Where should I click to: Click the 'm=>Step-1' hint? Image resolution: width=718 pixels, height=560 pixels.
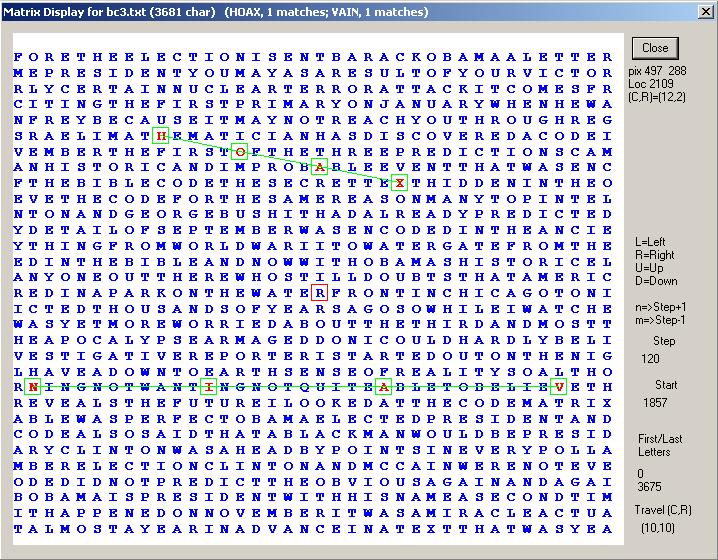point(660,320)
